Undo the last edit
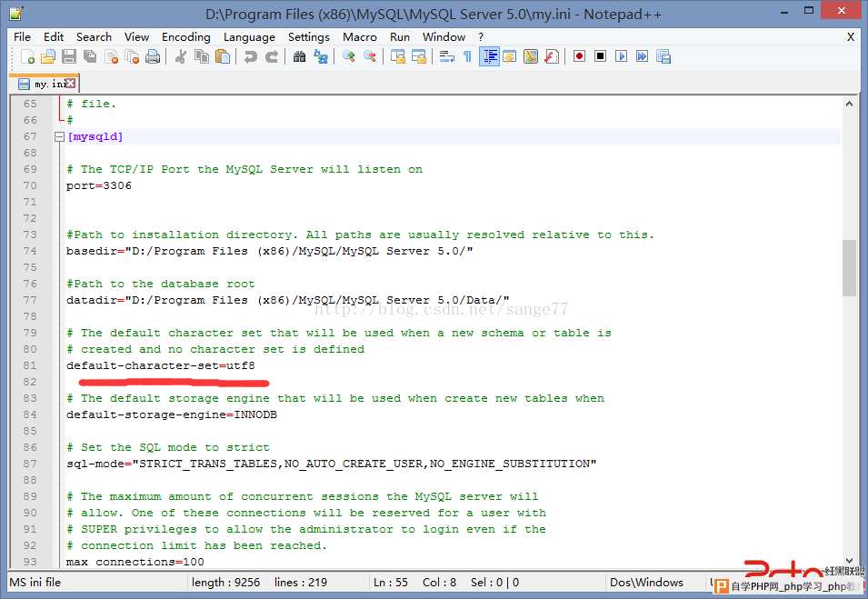Viewport: 868px width, 599px height. (250, 56)
